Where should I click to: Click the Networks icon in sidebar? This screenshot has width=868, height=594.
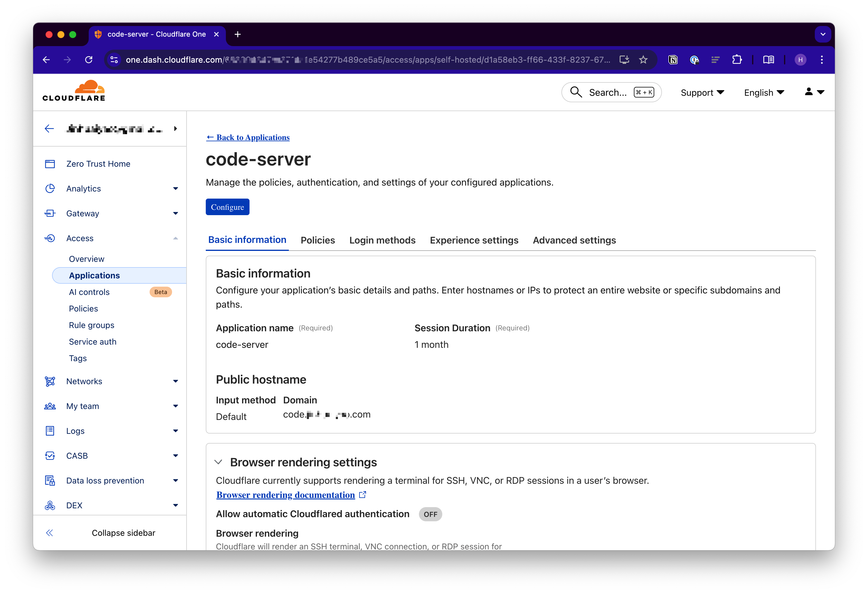(50, 381)
